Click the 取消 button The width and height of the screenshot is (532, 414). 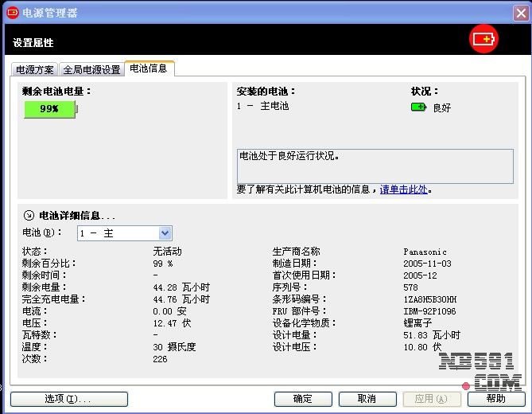[367, 399]
